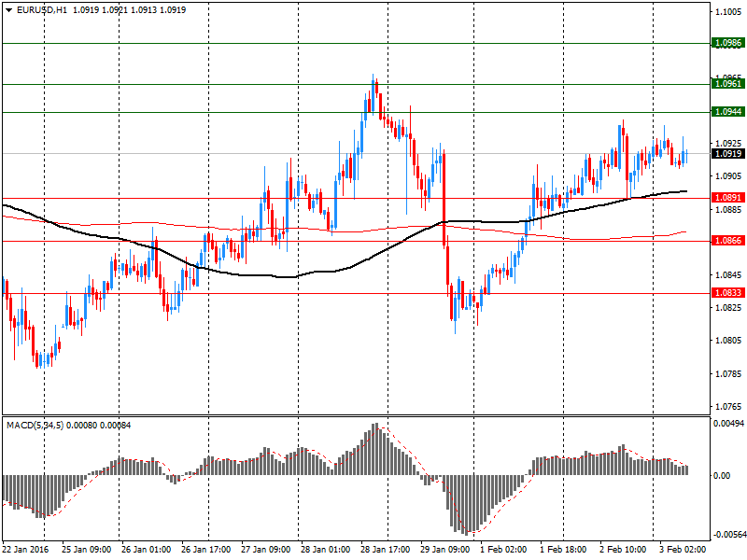Open the chart menu triangle beside EURUSD,H1
The image size is (747, 560).
9,10
